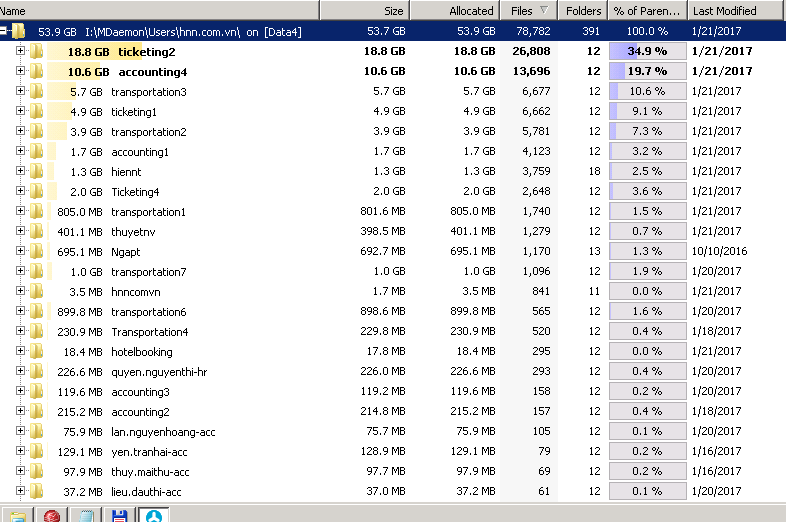The height and width of the screenshot is (522, 786).
Task: Sort by the Name column header
Action: (x=159, y=11)
